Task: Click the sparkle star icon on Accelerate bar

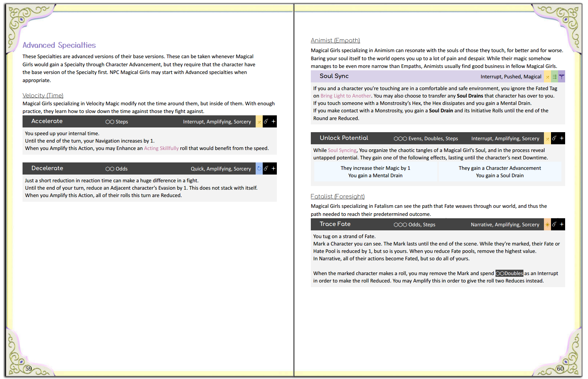Action: click(273, 122)
